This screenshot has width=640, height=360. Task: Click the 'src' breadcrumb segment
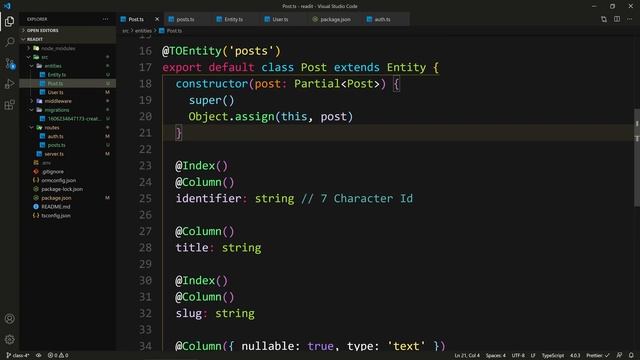[125, 31]
